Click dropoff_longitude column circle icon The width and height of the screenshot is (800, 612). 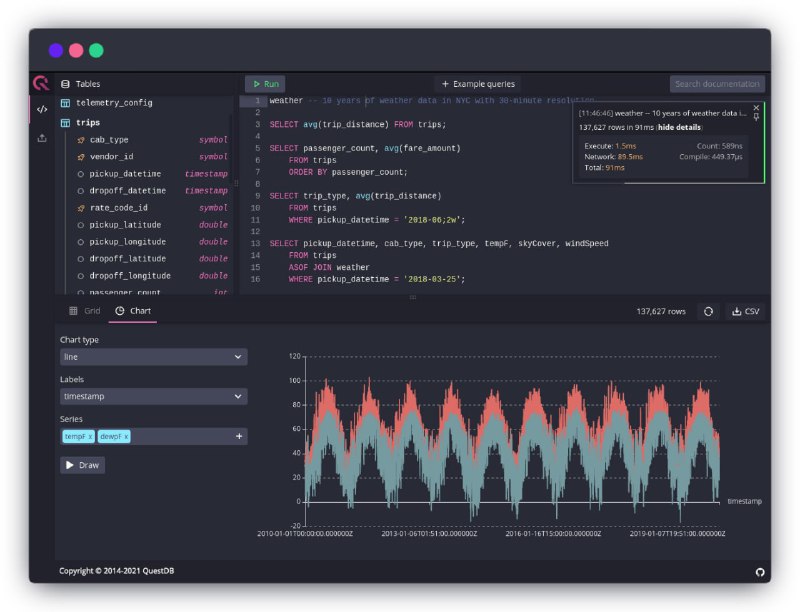(81, 276)
